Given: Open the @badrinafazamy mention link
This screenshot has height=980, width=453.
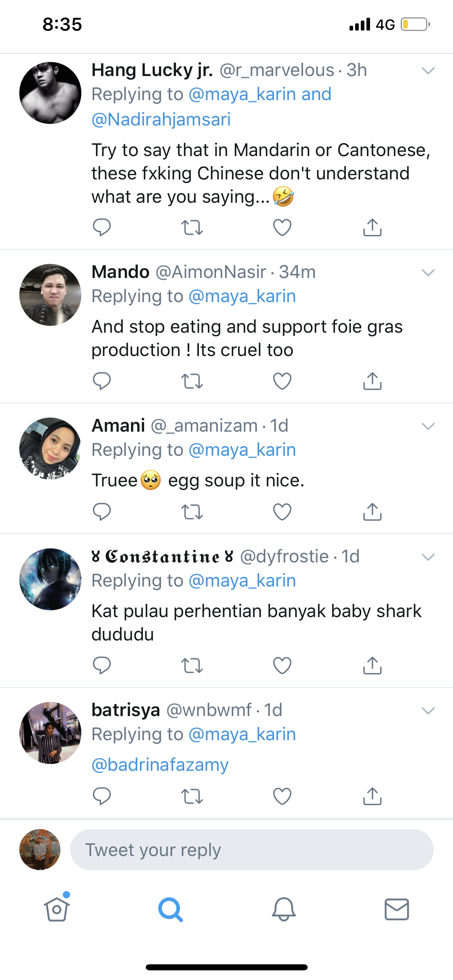Looking at the screenshot, I should click(x=160, y=764).
